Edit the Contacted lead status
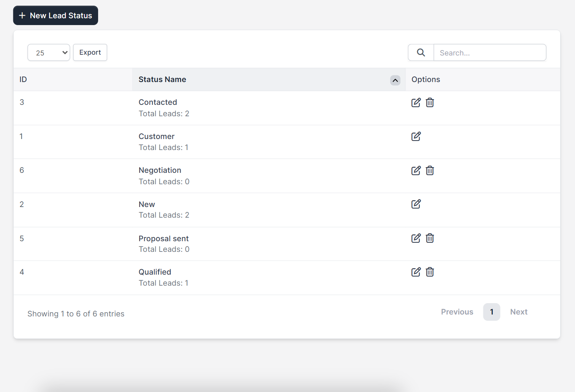 pyautogui.click(x=416, y=103)
